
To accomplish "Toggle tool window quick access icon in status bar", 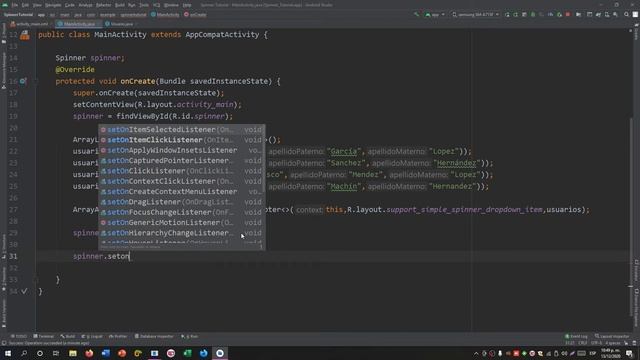I will [4, 343].
